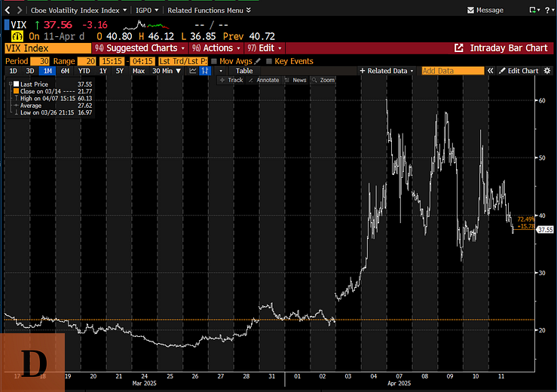Go back using the left arrow
Image resolution: width=557 pixels, height=392 pixels.
click(x=8, y=11)
